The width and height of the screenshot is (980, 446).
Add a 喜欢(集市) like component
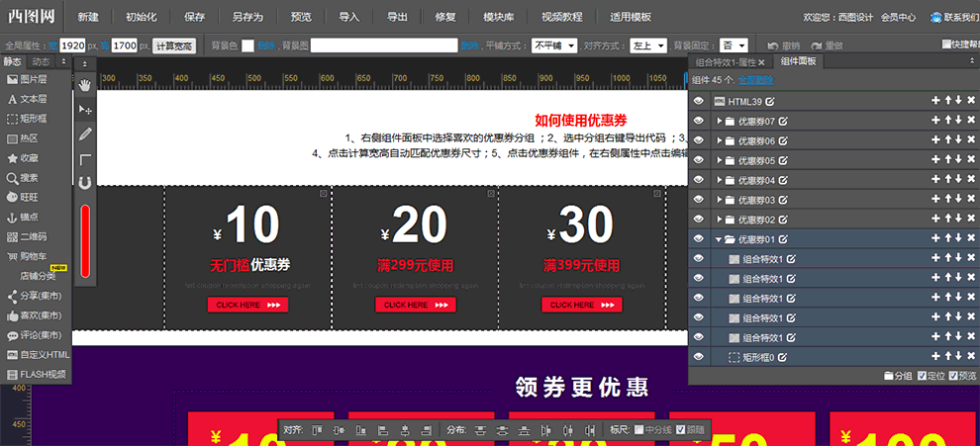(x=36, y=315)
